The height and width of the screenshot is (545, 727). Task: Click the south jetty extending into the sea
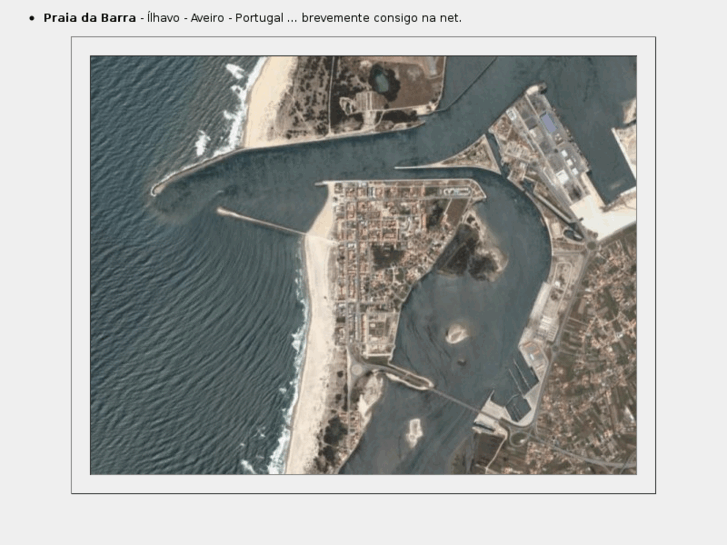point(262,223)
